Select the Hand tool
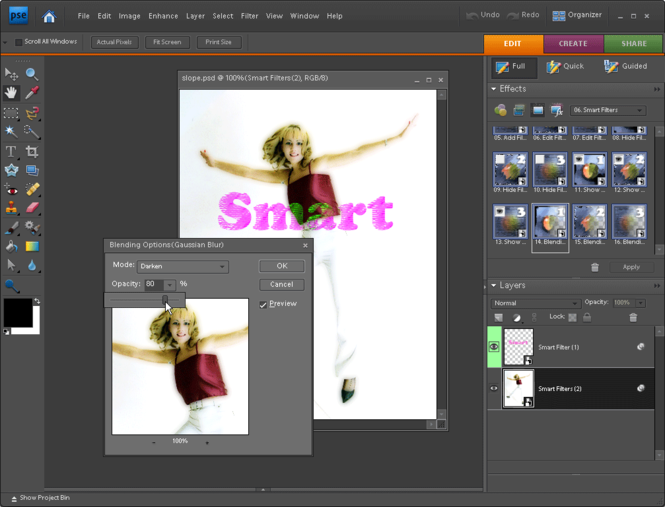The width and height of the screenshot is (665, 507). click(12, 93)
